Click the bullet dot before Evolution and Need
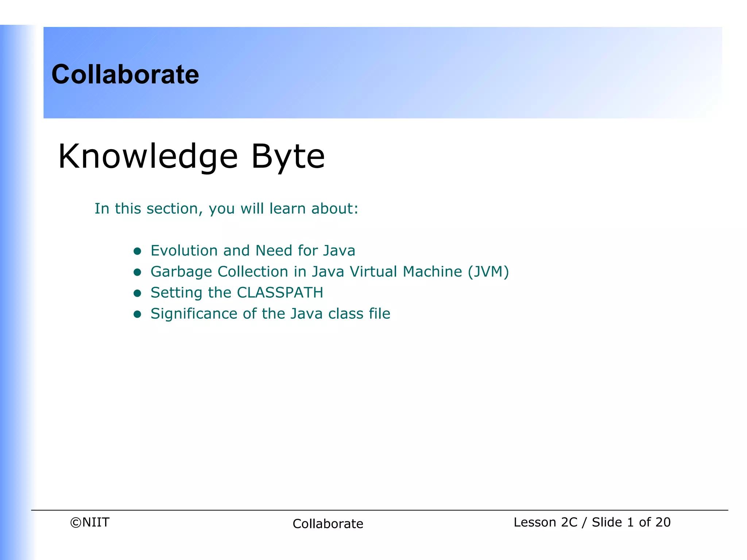747x560 pixels. point(137,251)
